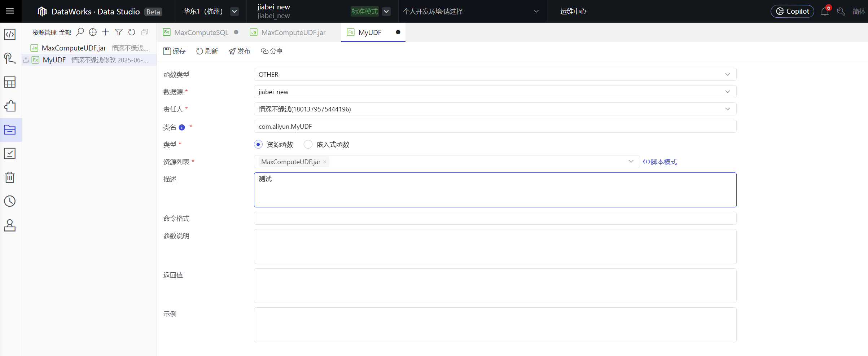This screenshot has width=868, height=356.
Task: Click the class name info icon
Action: (x=182, y=127)
